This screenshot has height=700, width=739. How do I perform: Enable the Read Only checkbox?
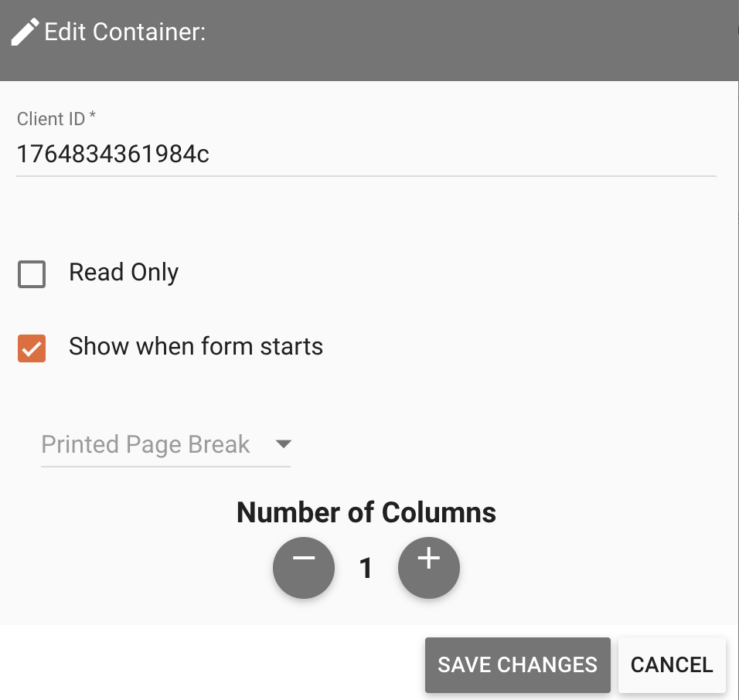[32, 274]
